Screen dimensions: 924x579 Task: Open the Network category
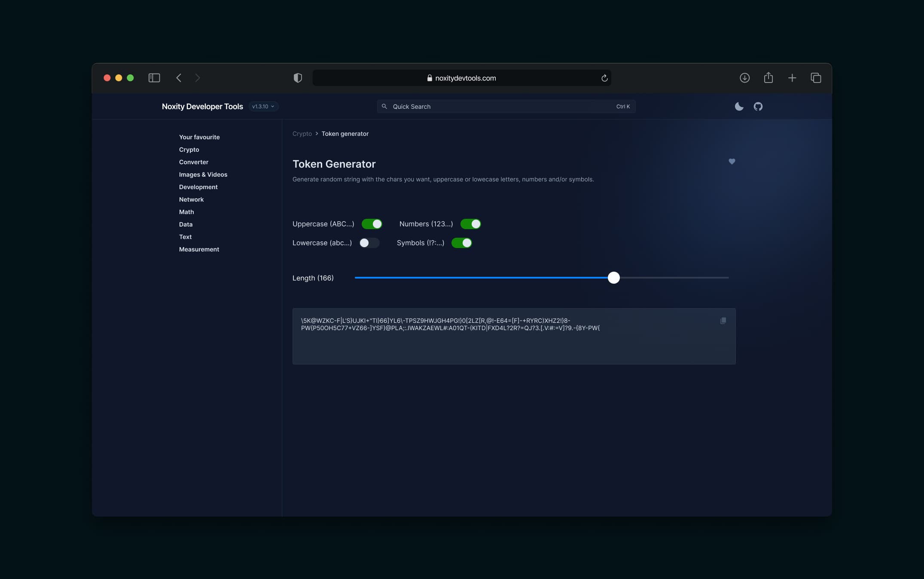tap(192, 199)
